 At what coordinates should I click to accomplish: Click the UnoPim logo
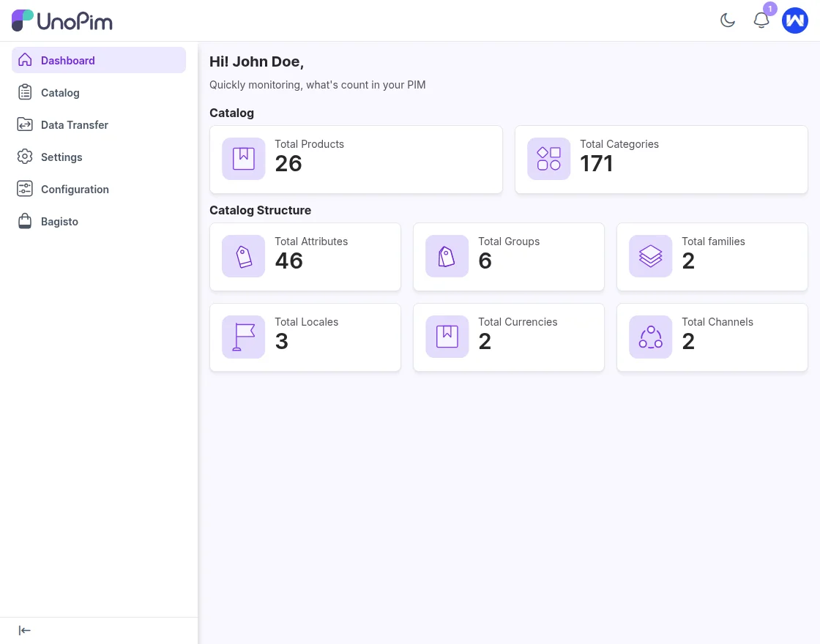(x=61, y=20)
